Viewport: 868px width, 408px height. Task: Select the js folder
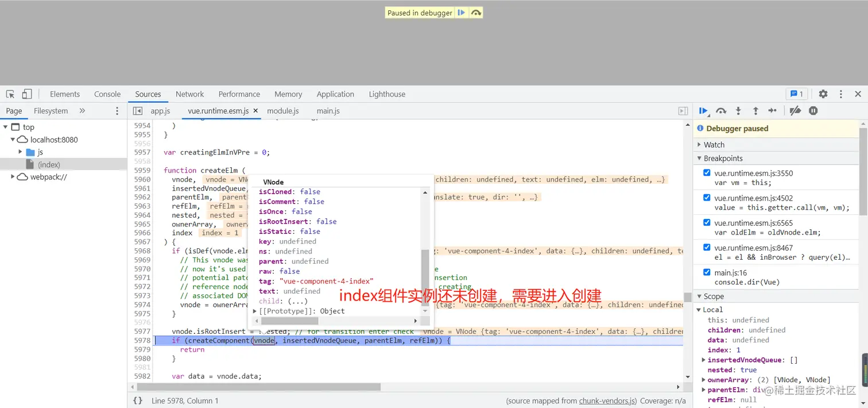40,152
